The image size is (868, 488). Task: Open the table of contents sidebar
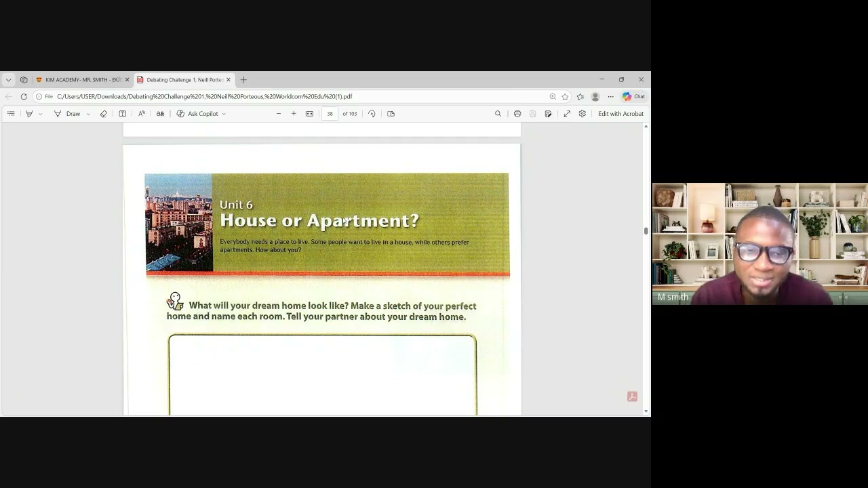click(x=11, y=114)
